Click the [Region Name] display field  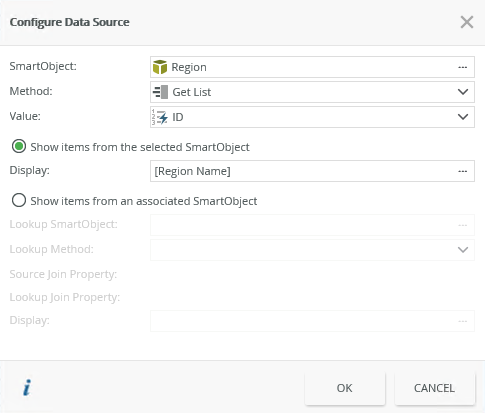click(312, 171)
